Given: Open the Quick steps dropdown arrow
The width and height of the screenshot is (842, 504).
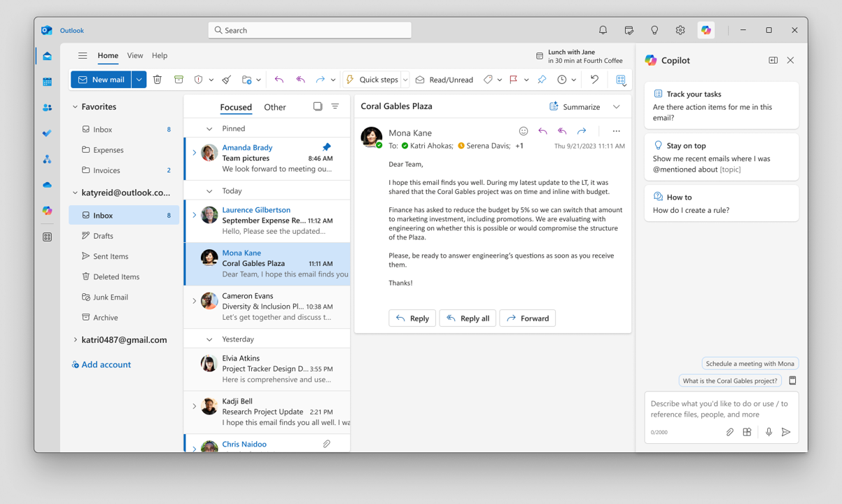Looking at the screenshot, I should [x=405, y=80].
